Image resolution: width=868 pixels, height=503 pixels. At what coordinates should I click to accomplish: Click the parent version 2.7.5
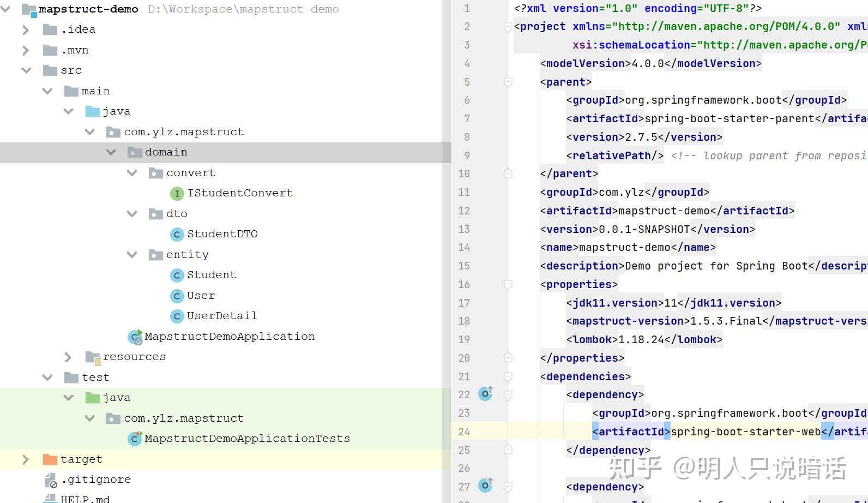tap(641, 137)
